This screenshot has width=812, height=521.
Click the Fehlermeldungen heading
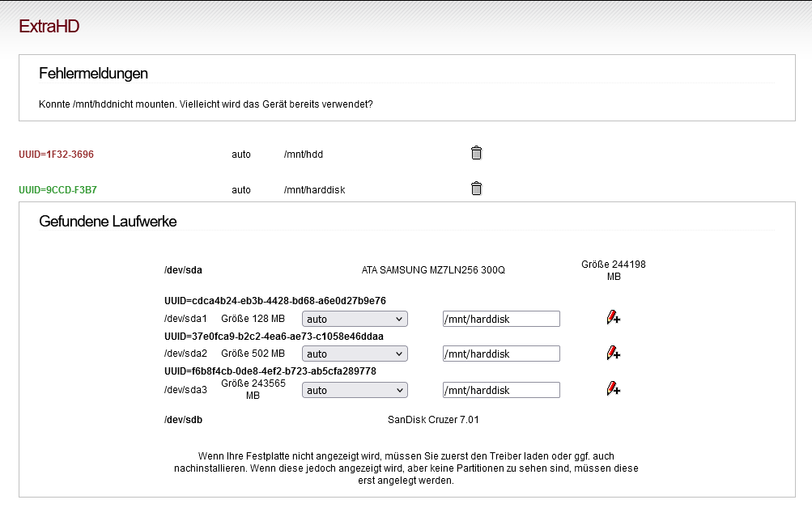[93, 74]
